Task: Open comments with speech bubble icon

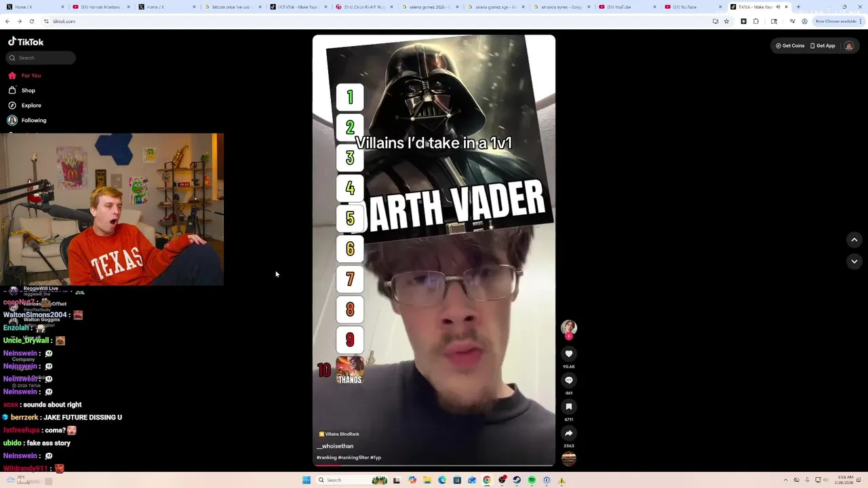Action: click(x=569, y=380)
